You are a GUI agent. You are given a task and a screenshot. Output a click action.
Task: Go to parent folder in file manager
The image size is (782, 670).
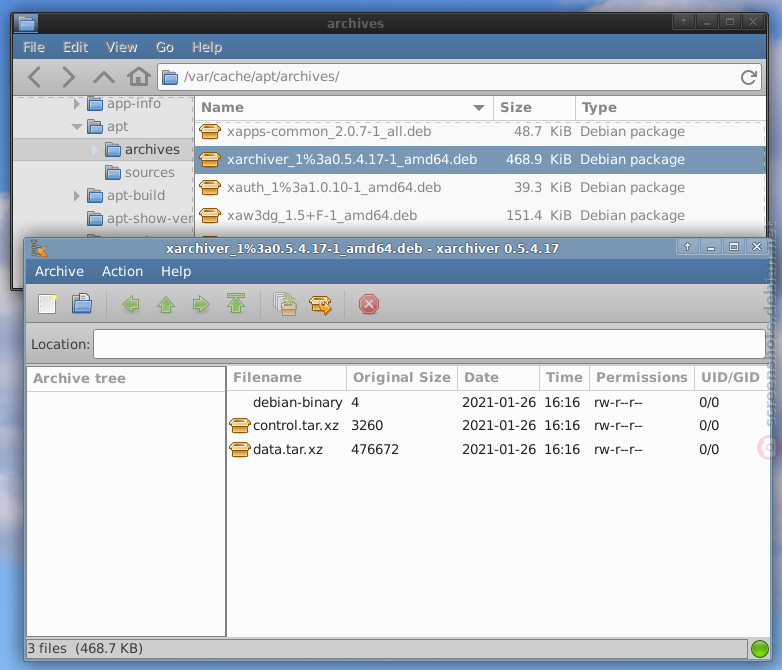click(104, 77)
